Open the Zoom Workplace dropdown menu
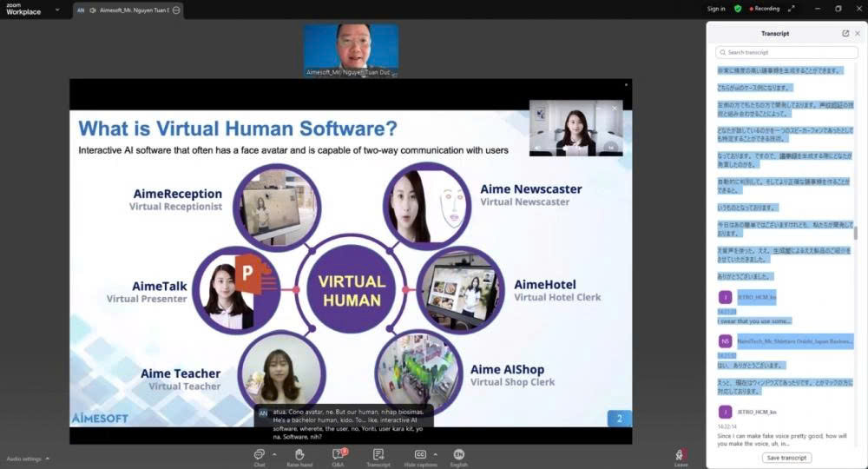868x469 pixels. pyautogui.click(x=57, y=10)
